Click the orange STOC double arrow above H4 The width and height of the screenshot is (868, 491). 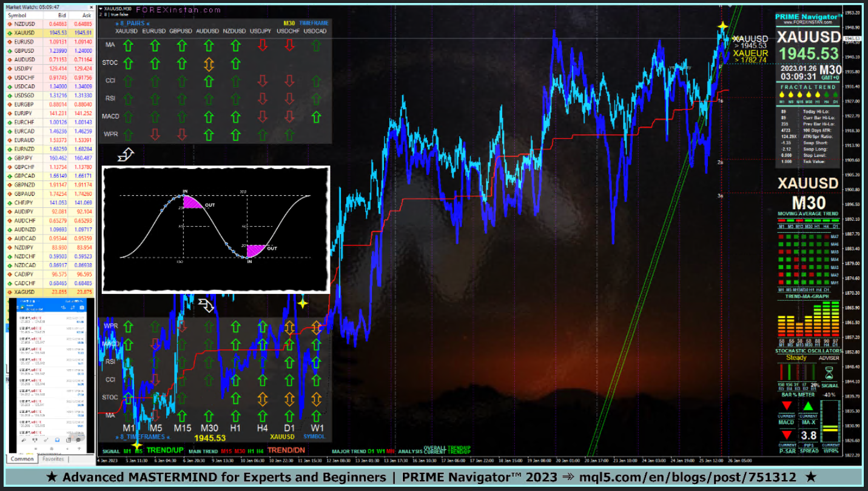pos(262,398)
